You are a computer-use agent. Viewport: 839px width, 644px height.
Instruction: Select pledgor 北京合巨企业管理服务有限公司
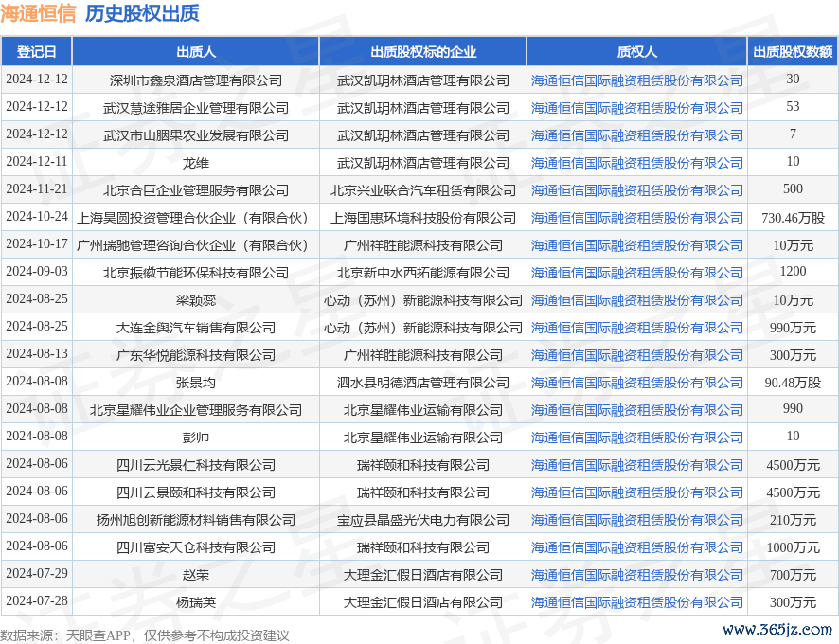click(196, 190)
